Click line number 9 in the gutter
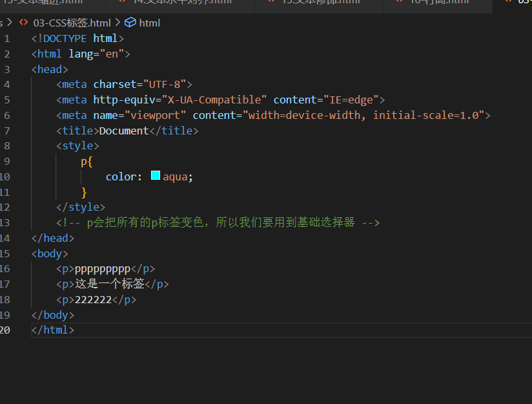 (7, 162)
